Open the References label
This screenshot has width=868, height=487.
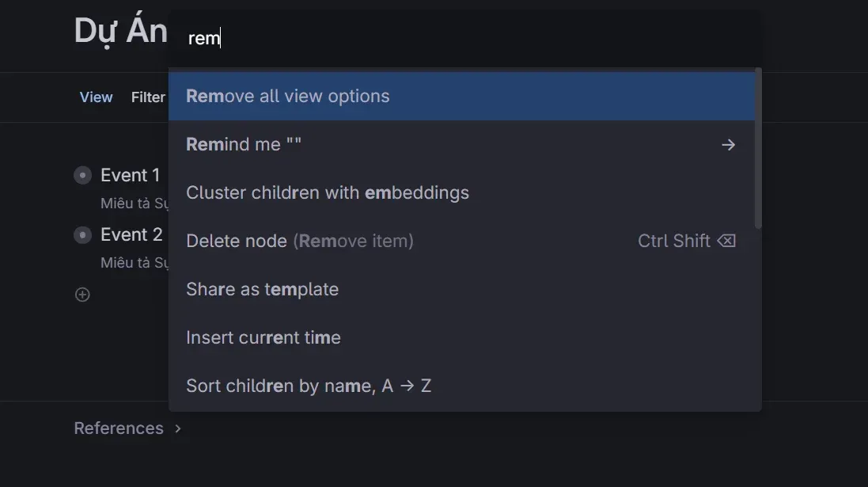(x=119, y=428)
